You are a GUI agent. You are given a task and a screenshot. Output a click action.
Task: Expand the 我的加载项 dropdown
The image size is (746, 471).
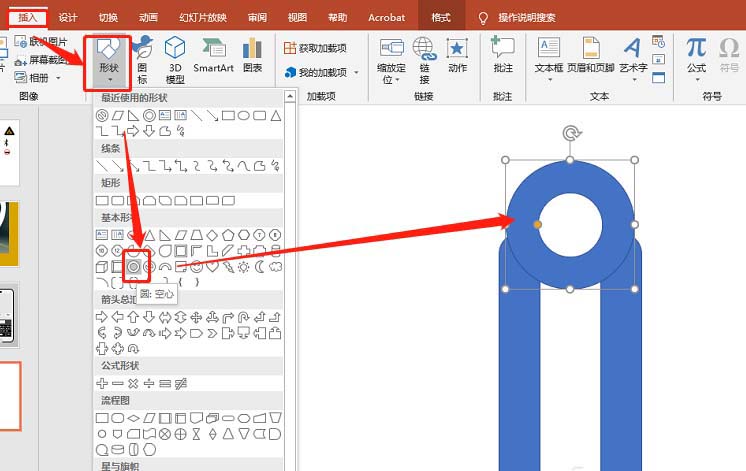(x=356, y=72)
